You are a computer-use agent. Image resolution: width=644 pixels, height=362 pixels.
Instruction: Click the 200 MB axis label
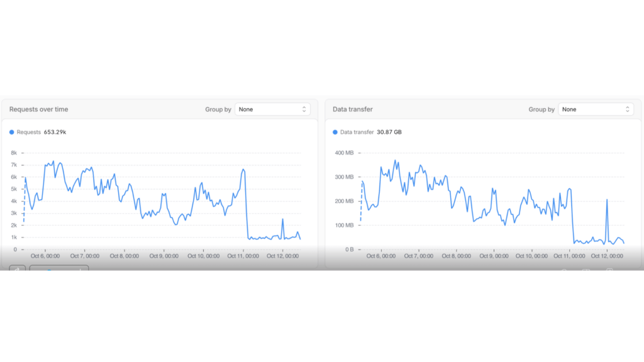[344, 201]
